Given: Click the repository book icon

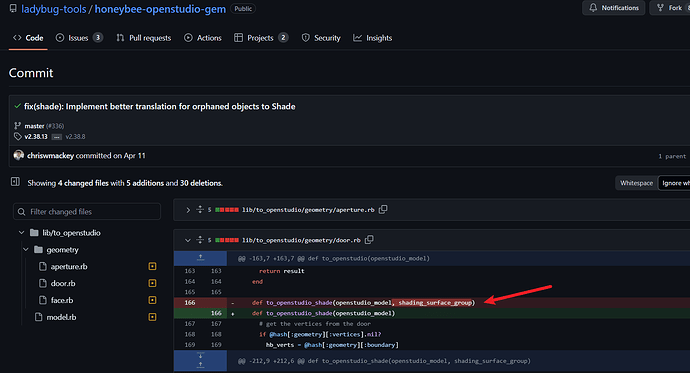Looking at the screenshot, I should coord(13,8).
